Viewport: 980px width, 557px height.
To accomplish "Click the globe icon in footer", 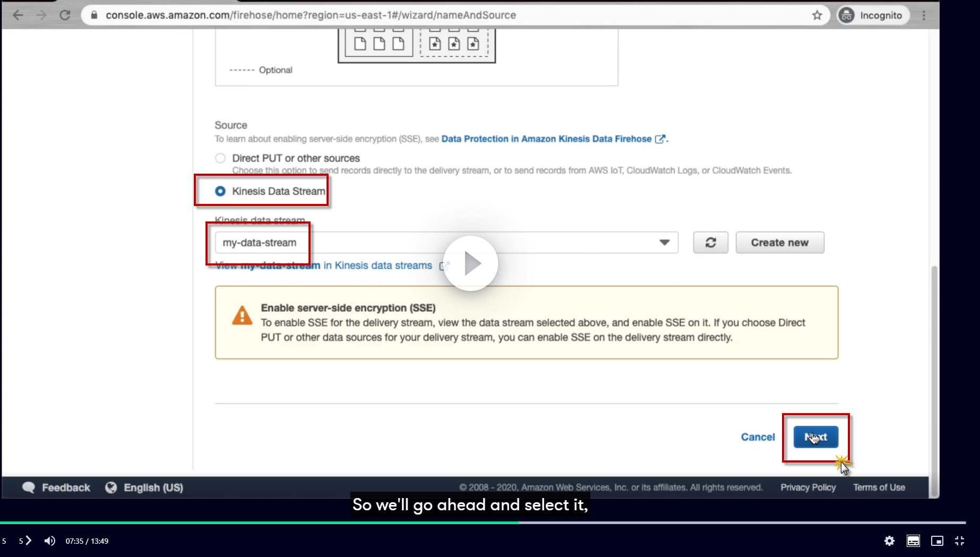I will tap(111, 487).
